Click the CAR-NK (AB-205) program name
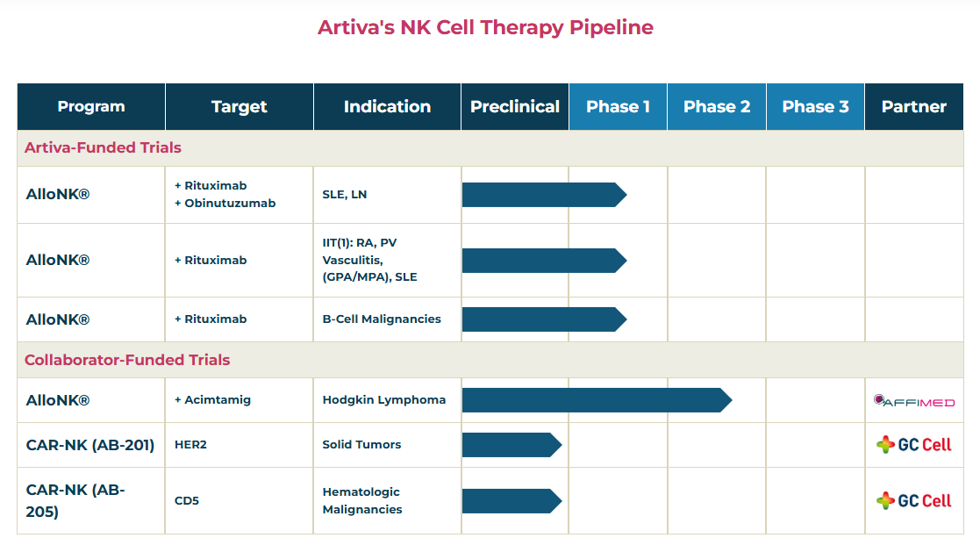Image resolution: width=980 pixels, height=545 pixels. 75,501
